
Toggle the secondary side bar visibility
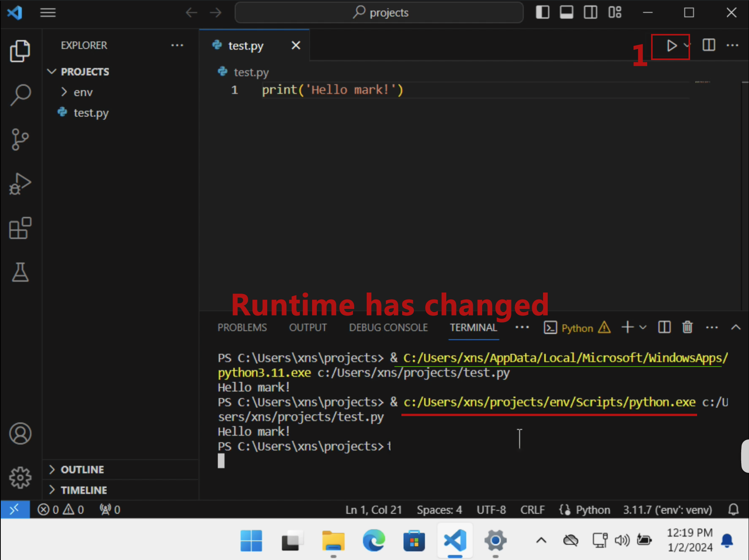[x=590, y=12]
